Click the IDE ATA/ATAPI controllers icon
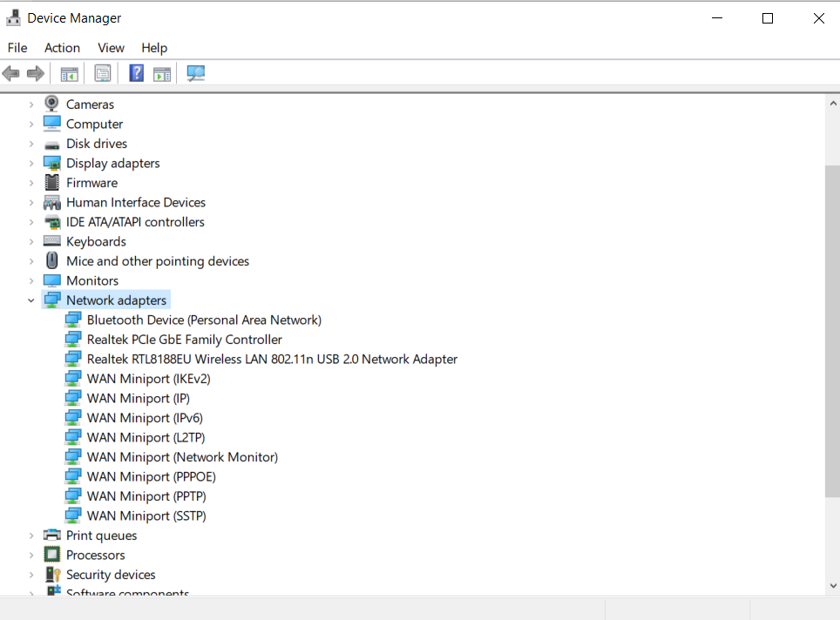Viewport: 840px width, 620px height. coord(52,222)
